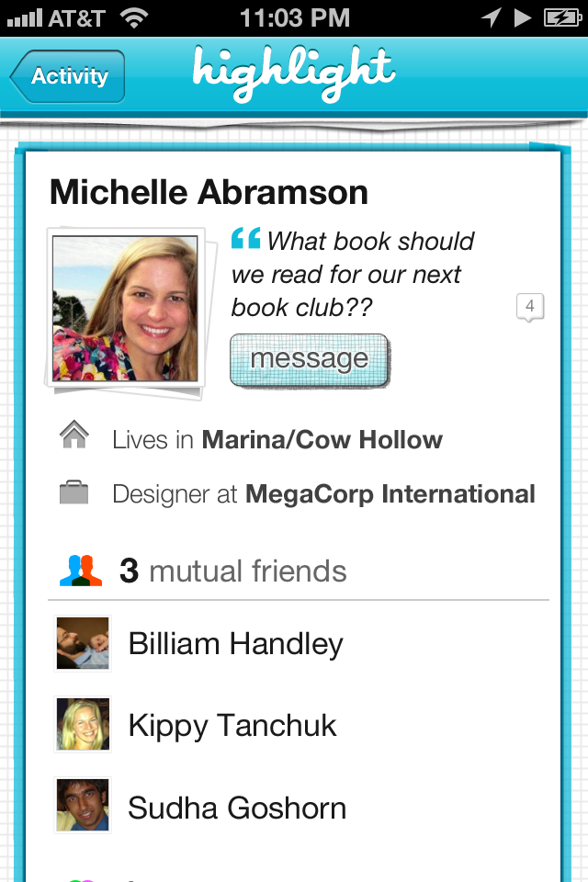Open the comment bubble showing 4
Screen dimensions: 588x882
click(530, 306)
